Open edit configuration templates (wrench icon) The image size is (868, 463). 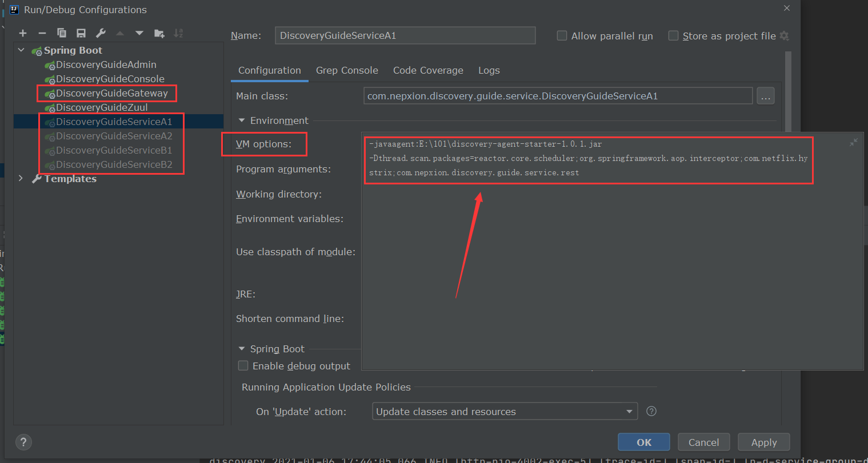[x=101, y=33]
